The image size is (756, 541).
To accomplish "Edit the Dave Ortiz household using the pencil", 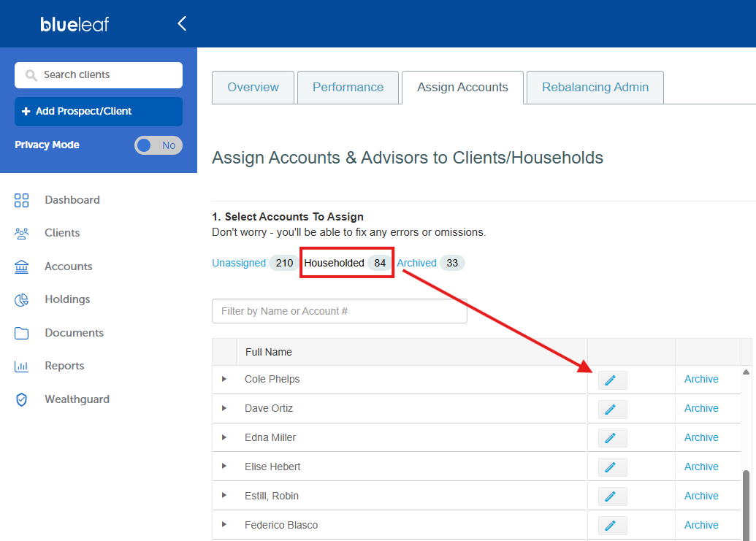I will pyautogui.click(x=612, y=410).
